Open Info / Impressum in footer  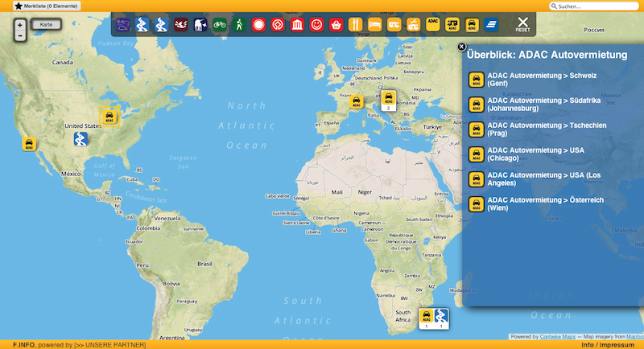click(x=608, y=345)
